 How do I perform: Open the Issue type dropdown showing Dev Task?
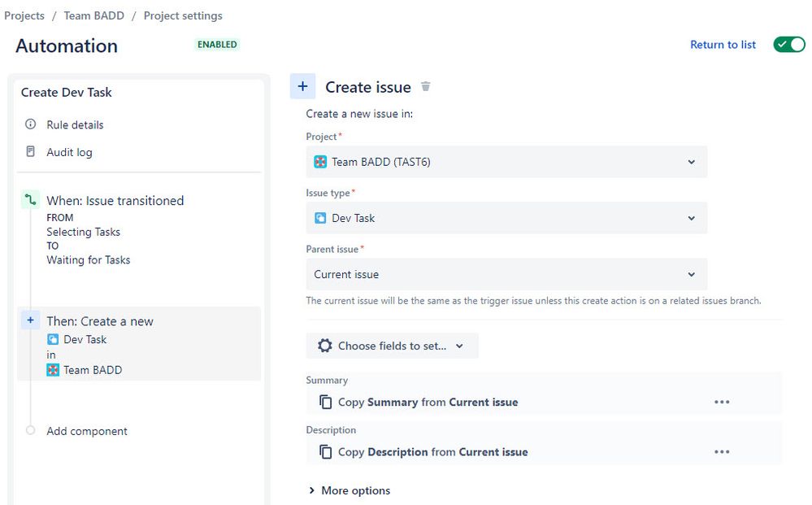506,218
